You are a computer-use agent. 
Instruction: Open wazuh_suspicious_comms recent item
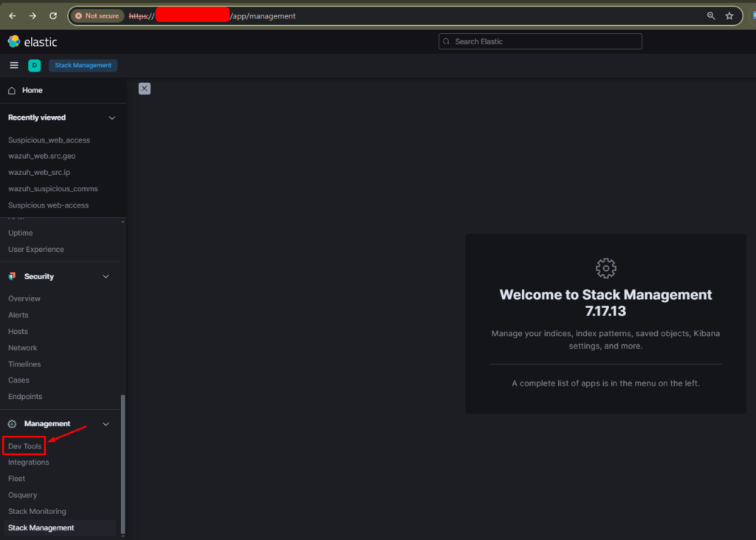pos(52,188)
